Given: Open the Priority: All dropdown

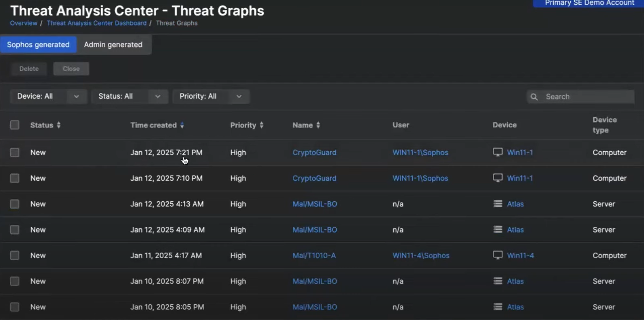Looking at the screenshot, I should pos(211,97).
